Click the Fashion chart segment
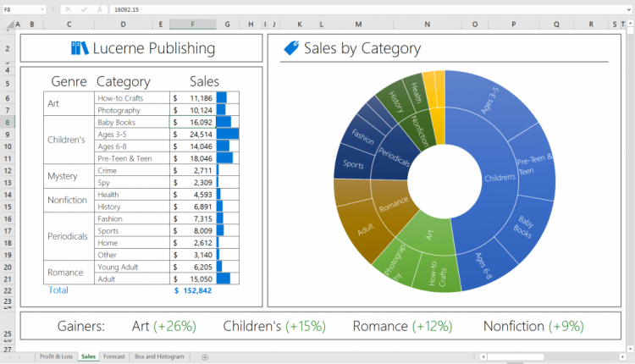Image resolution: width=635 pixels, height=364 pixels. click(x=362, y=136)
